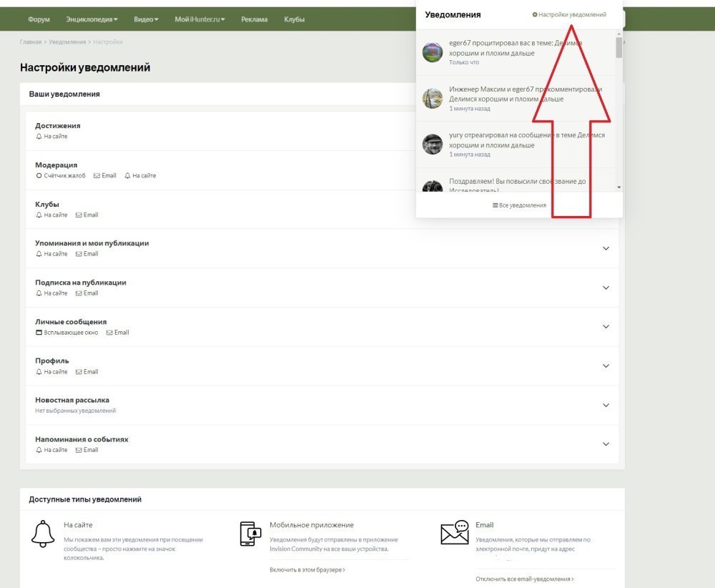The image size is (715, 588).
Task: Open the Видео dropdown in the navbar
Action: click(146, 19)
